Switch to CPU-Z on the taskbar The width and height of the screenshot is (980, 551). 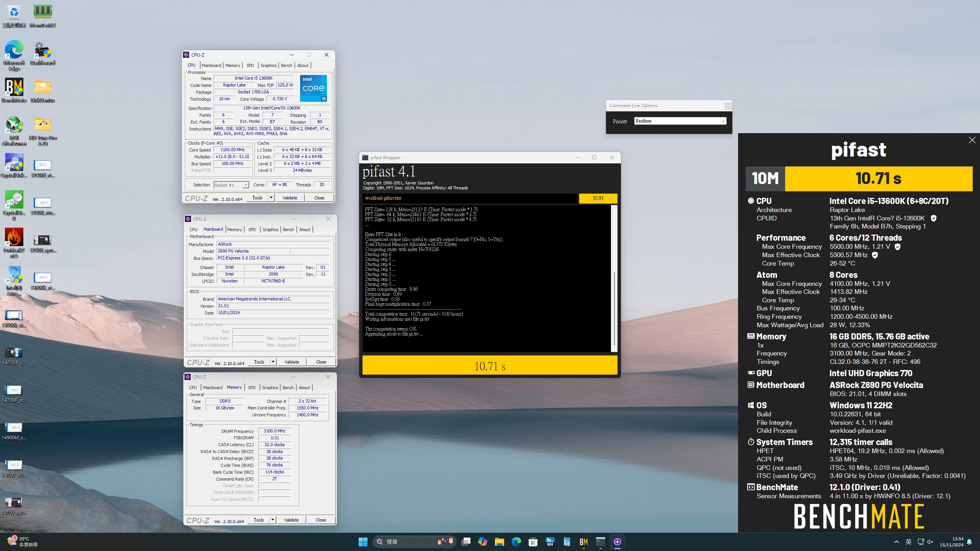617,542
